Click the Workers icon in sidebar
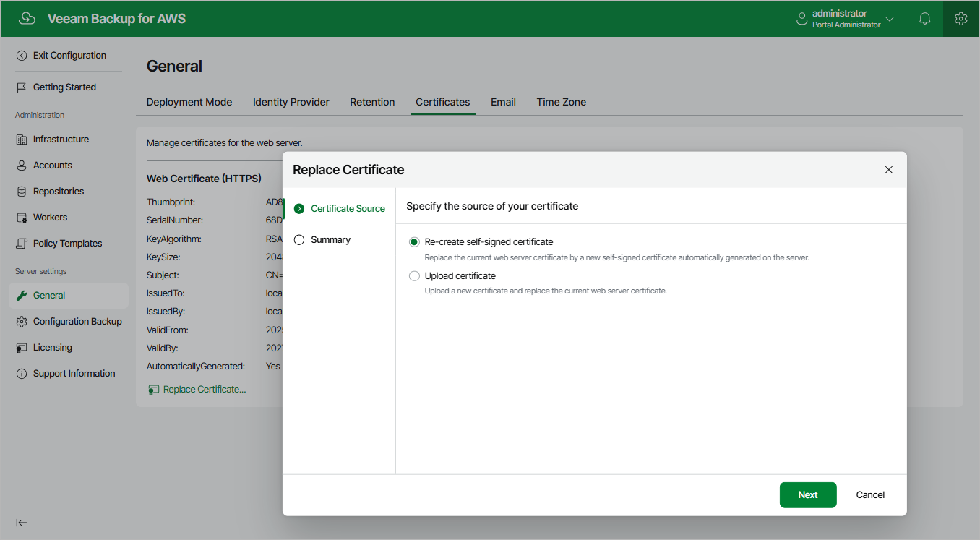Viewport: 980px width, 540px height. coord(22,218)
